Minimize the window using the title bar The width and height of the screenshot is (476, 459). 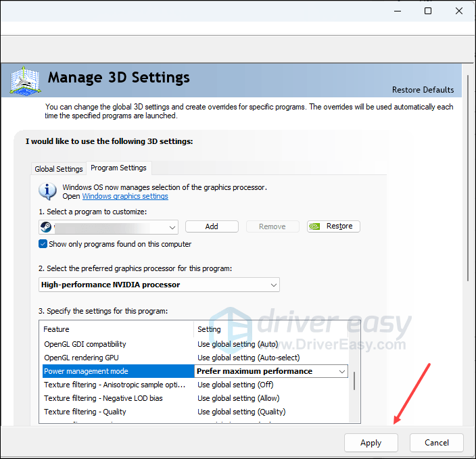396,11
